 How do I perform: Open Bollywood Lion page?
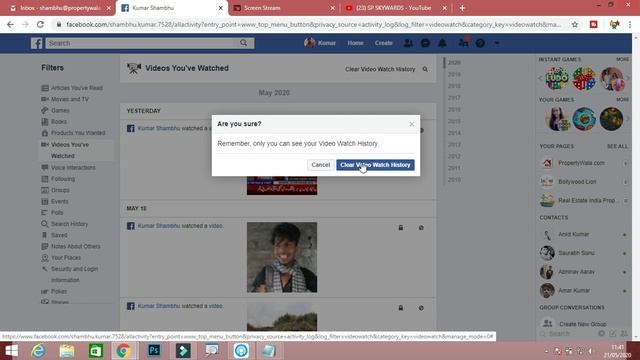(577, 182)
